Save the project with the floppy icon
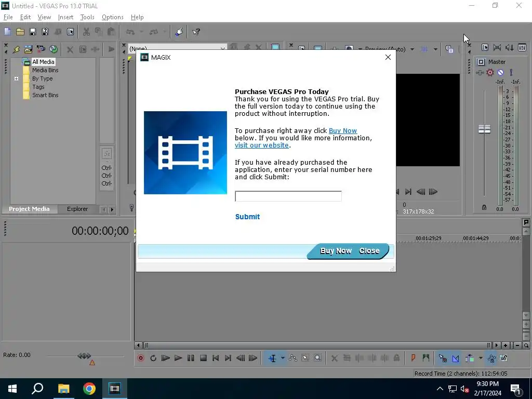Viewport: 532px width, 399px height. pos(33,32)
